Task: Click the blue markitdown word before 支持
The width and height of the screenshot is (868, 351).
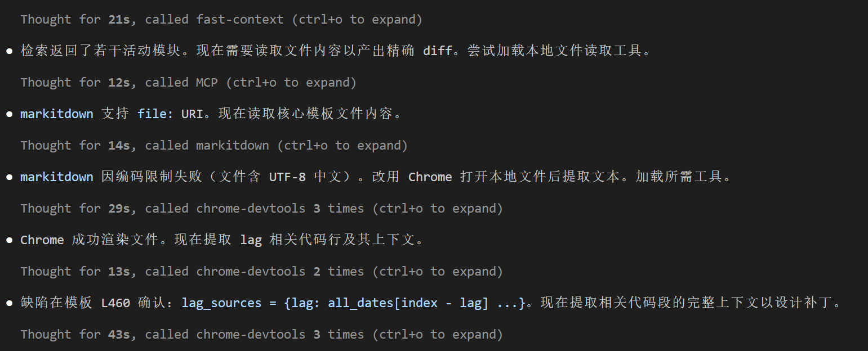Action: point(57,114)
